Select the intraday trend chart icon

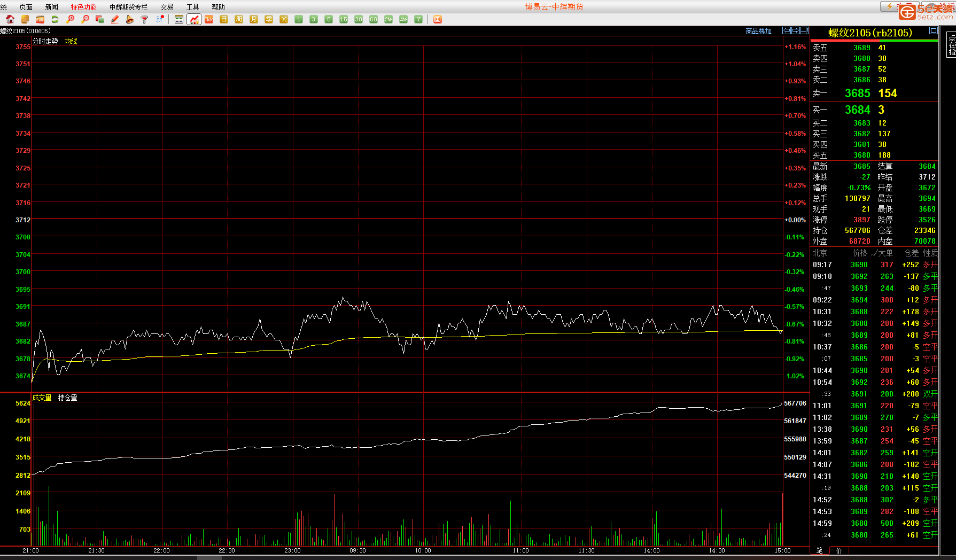coord(194,19)
